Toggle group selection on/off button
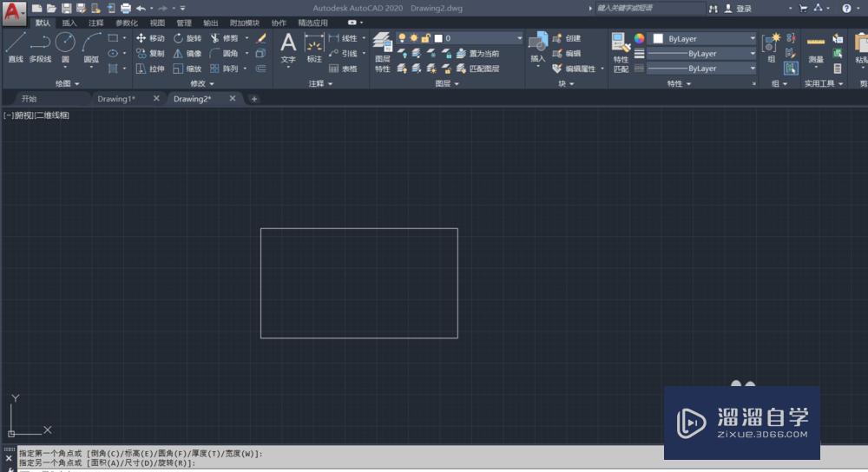Screen dimensions: 868x472 [791, 69]
